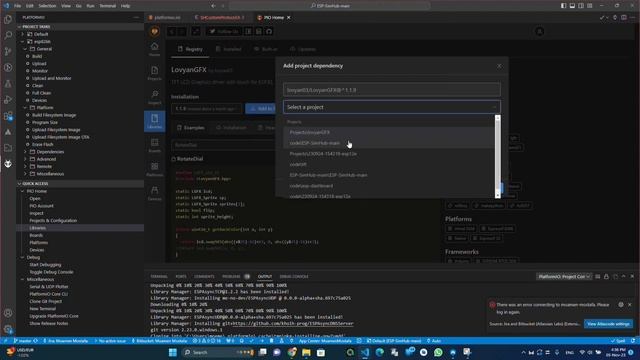640x360 pixels.
Task: Open the Testing flask view
Action: click(8, 84)
